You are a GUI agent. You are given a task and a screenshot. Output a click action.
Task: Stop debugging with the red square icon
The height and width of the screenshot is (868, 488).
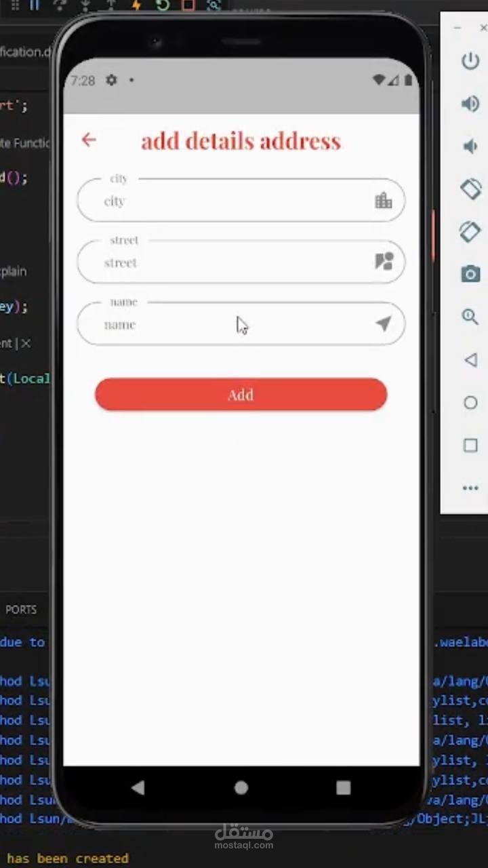click(x=188, y=5)
